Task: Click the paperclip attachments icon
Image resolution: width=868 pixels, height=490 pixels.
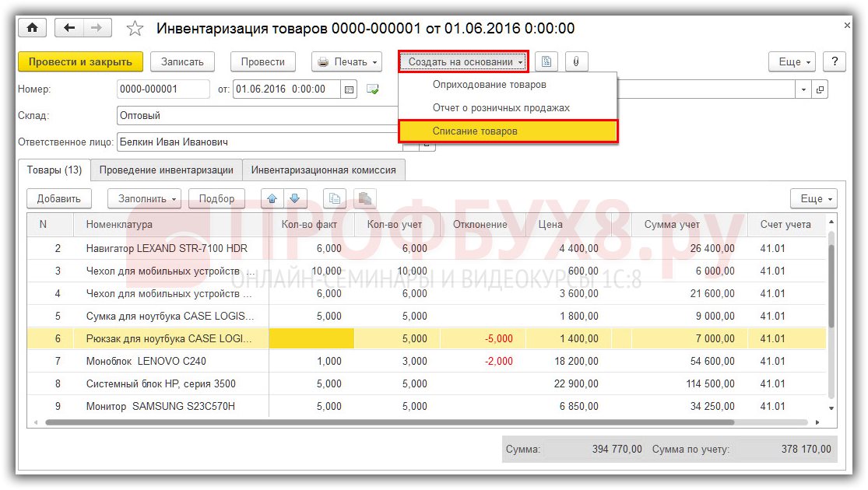Action: point(576,61)
